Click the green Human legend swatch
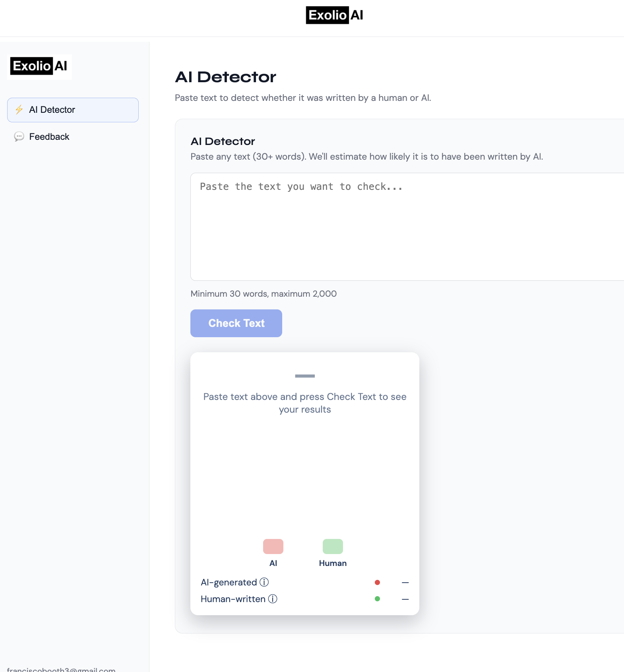Screen dimensions: 624x672 coord(333,546)
